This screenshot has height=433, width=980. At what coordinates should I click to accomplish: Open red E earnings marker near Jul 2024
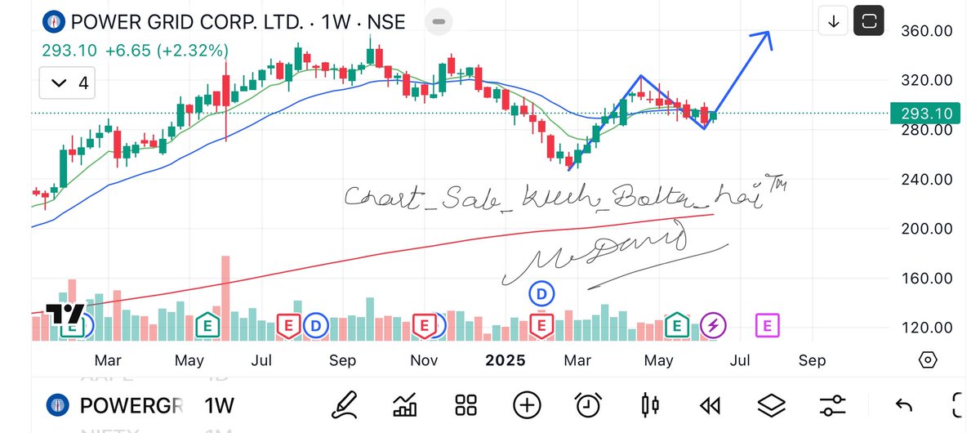pyautogui.click(x=289, y=325)
